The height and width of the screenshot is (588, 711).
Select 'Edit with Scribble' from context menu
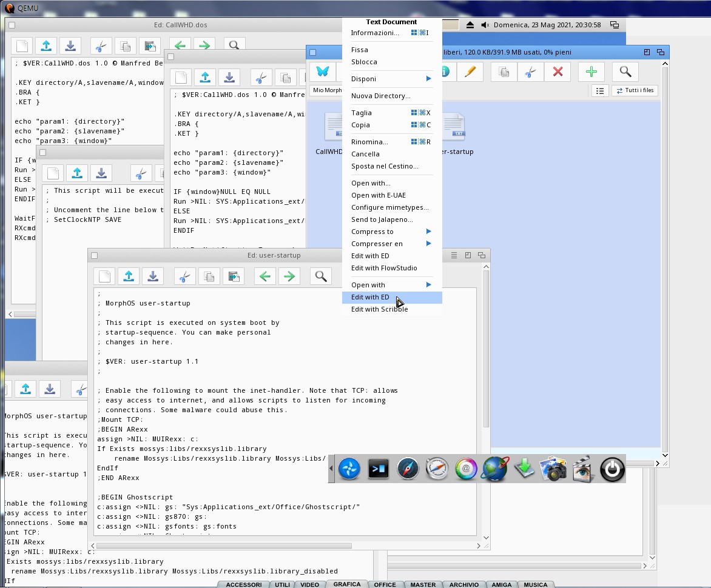[x=379, y=309]
